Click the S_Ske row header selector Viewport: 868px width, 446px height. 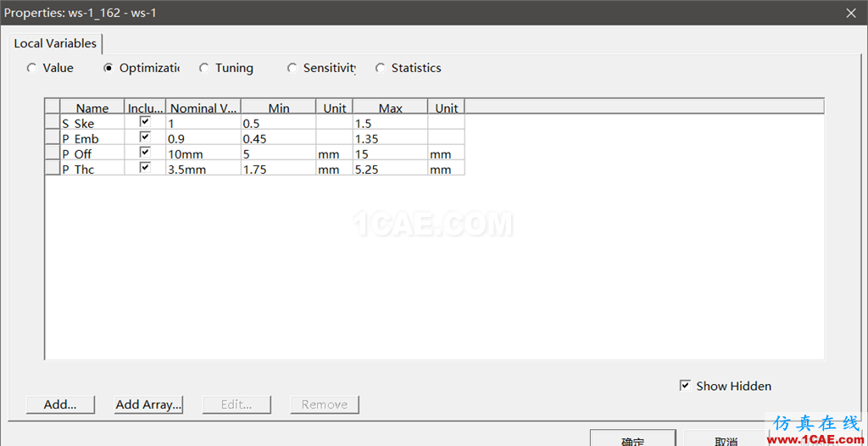[x=52, y=122]
